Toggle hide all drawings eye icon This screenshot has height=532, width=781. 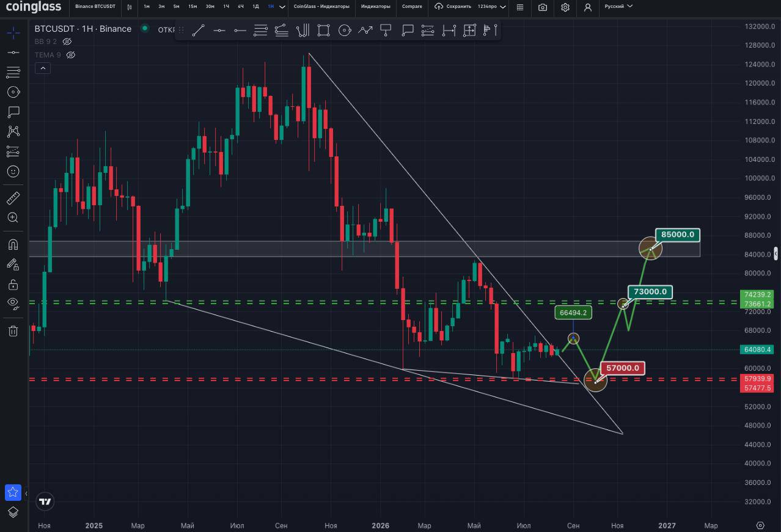(x=13, y=304)
